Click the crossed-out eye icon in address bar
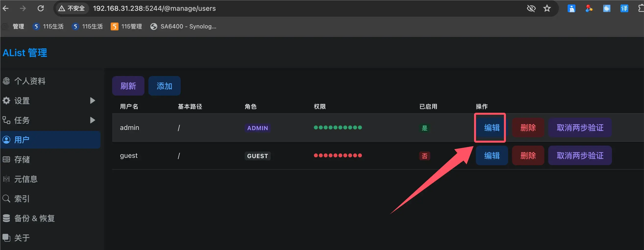The height and width of the screenshot is (250, 644). pyautogui.click(x=531, y=8)
